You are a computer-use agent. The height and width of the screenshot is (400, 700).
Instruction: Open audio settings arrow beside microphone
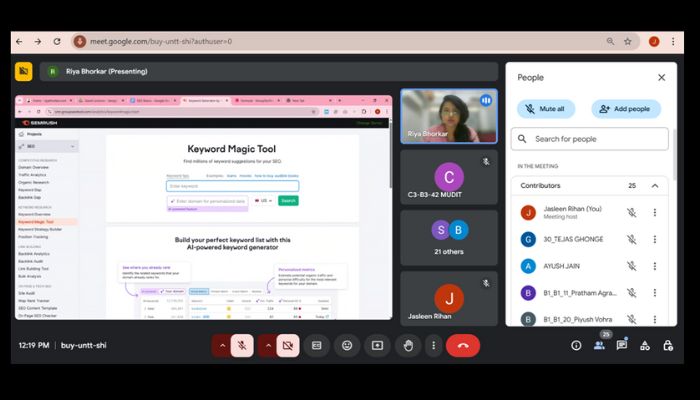click(x=221, y=345)
